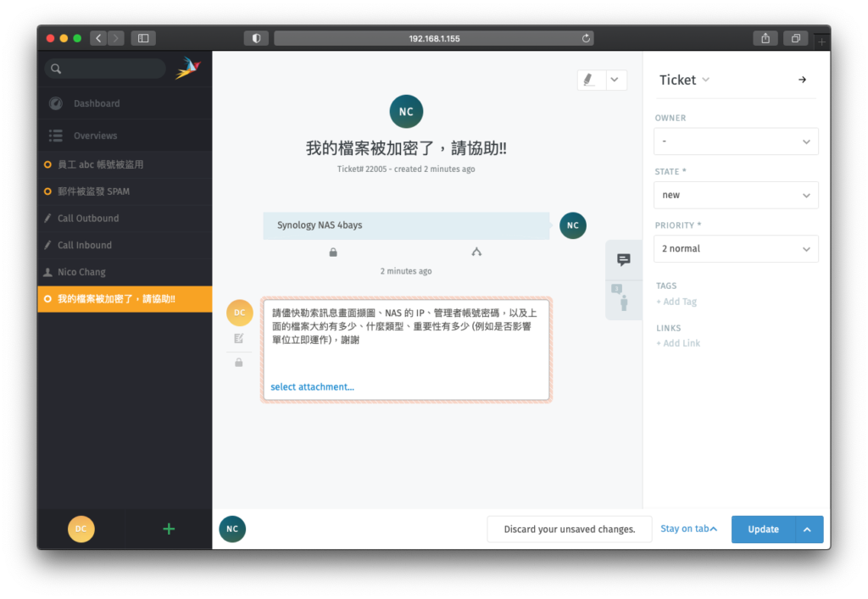Click the privacy shield icon
Image resolution: width=868 pixels, height=599 pixels.
tap(256, 38)
